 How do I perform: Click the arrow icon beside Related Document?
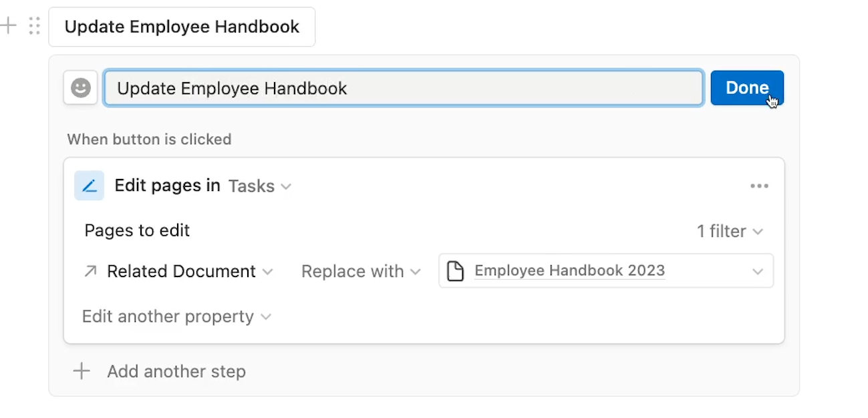point(90,271)
